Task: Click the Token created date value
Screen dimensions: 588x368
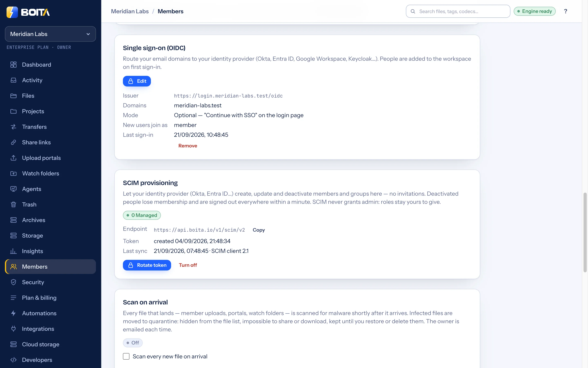Action: point(192,241)
